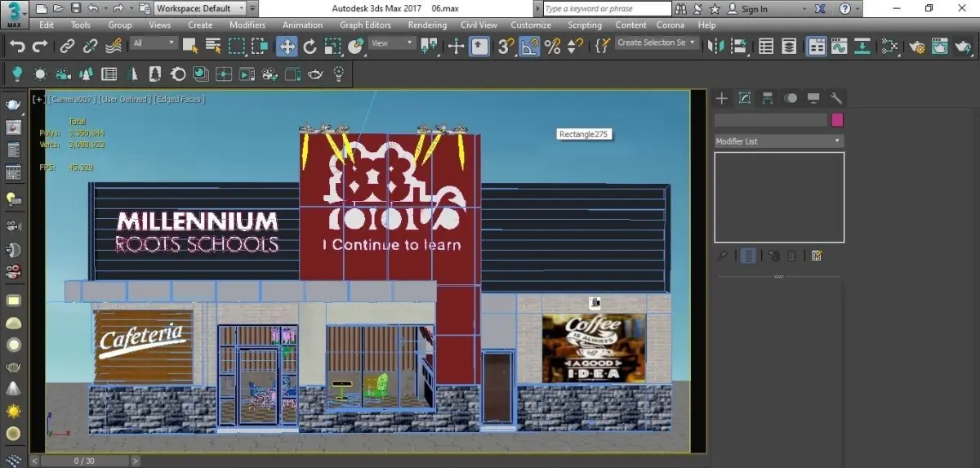
Task: Click the keyword search input field
Action: click(607, 9)
